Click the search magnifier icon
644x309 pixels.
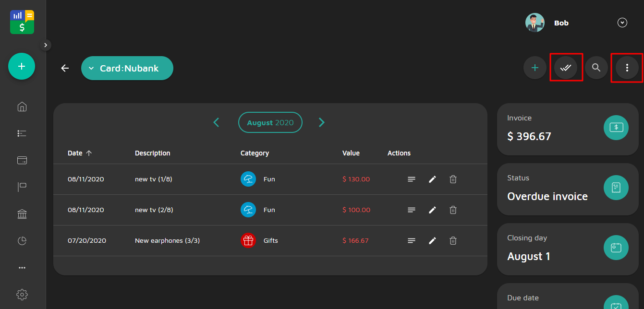596,68
